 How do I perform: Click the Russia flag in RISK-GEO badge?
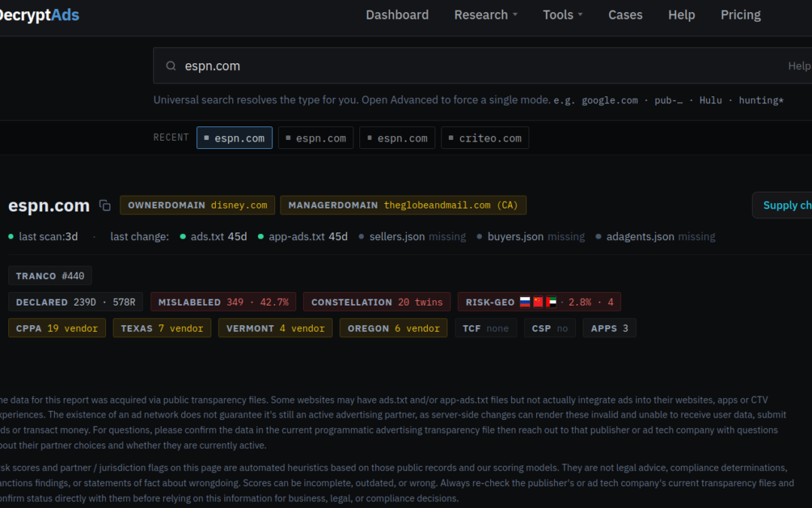[x=525, y=302]
